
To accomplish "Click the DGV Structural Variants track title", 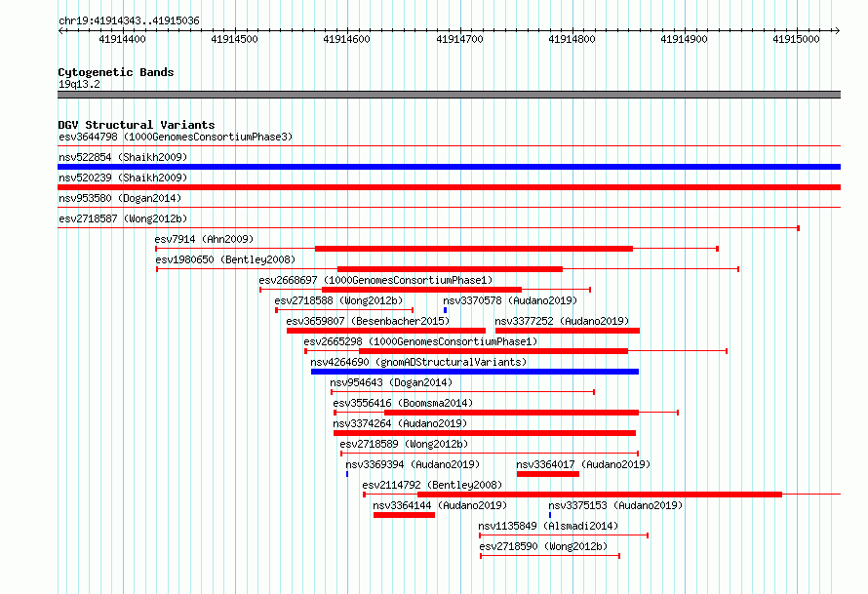I will [x=137, y=125].
